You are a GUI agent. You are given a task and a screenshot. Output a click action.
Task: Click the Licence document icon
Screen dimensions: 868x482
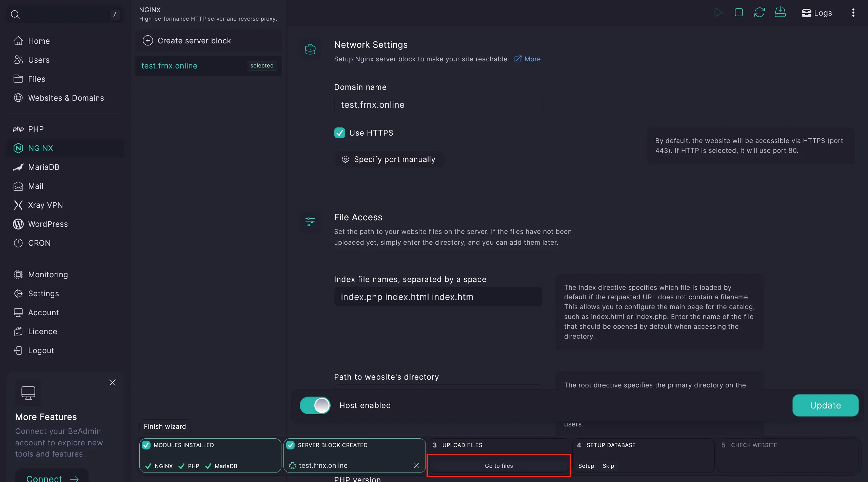18,332
